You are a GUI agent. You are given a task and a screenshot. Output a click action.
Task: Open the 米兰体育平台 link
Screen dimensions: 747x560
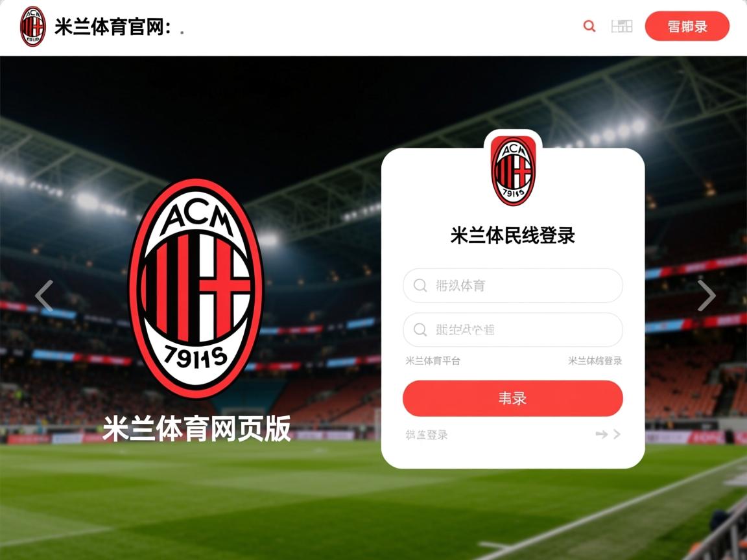pyautogui.click(x=433, y=361)
